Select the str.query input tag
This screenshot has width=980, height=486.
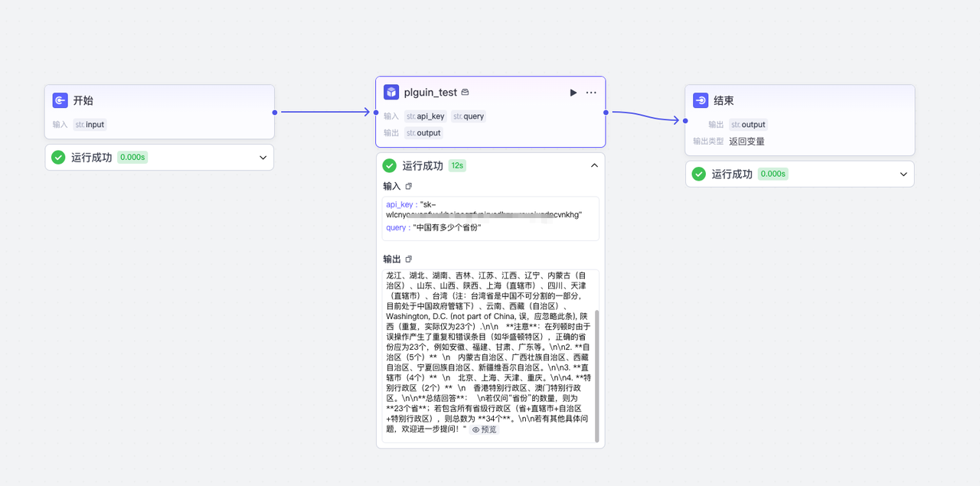[469, 116]
